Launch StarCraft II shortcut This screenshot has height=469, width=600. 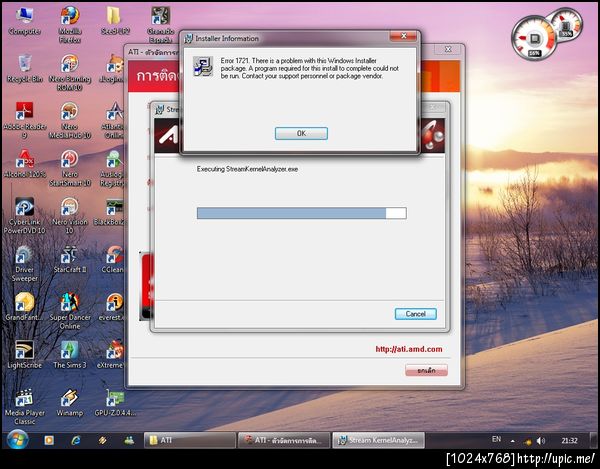point(70,259)
